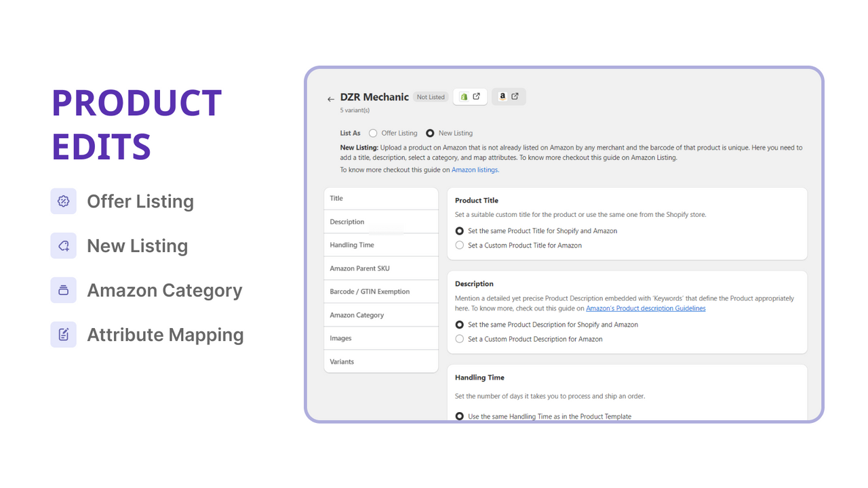The height and width of the screenshot is (488, 868).
Task: Click the Attribute Mapping feature label
Action: pos(165,335)
